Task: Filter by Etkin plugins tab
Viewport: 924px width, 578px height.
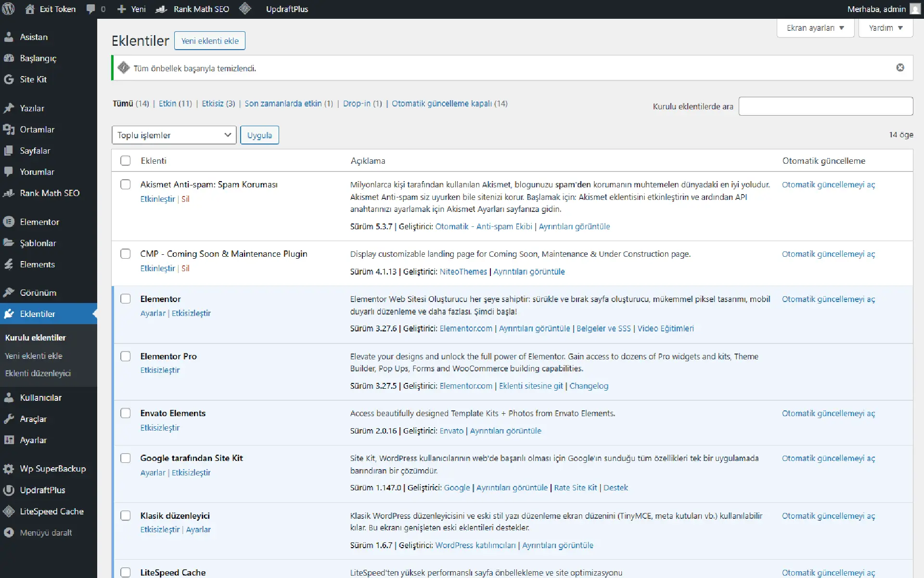Action: (x=167, y=104)
